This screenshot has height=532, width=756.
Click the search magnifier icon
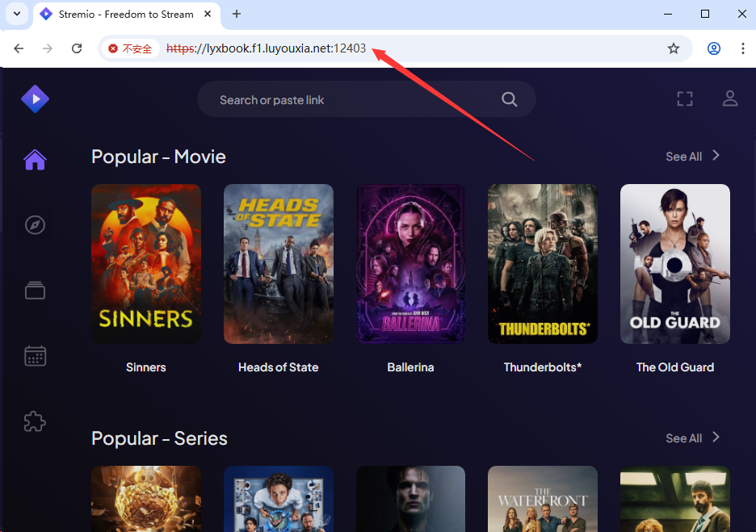pyautogui.click(x=509, y=99)
